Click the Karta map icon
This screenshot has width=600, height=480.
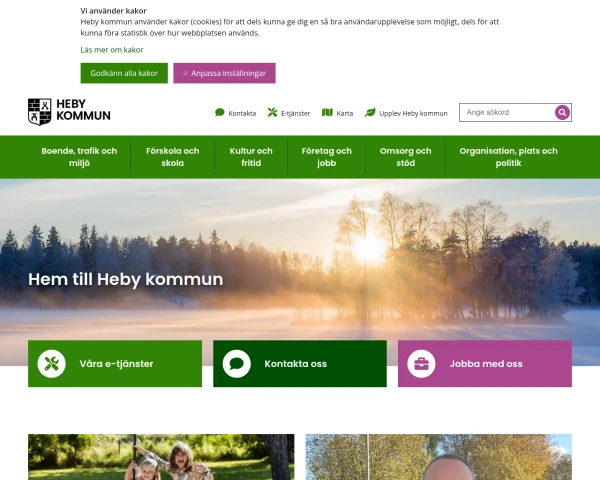click(327, 113)
